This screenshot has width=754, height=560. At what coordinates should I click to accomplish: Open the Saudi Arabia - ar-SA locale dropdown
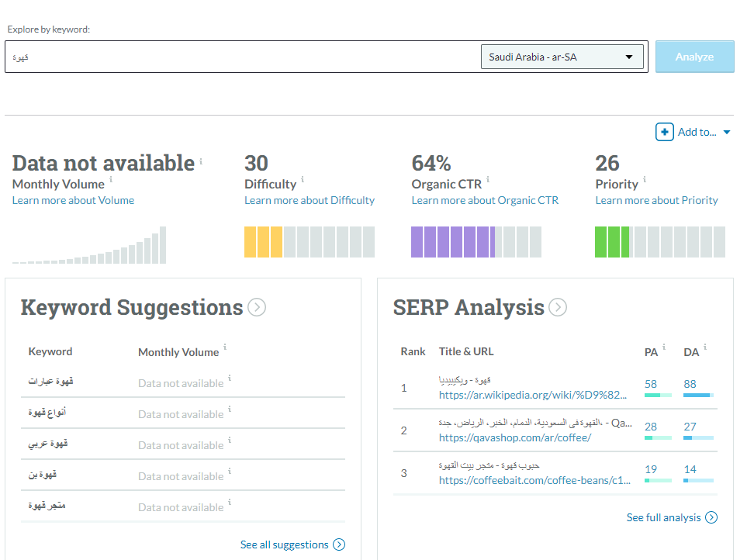click(562, 57)
